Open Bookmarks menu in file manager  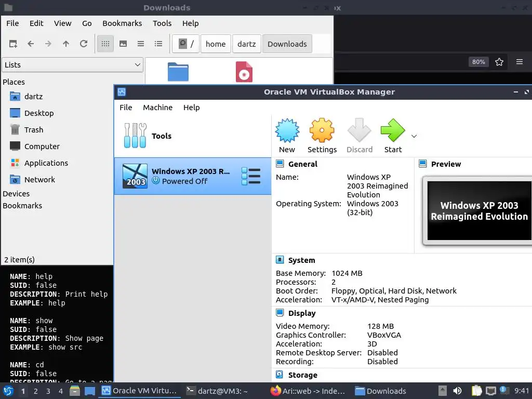pyautogui.click(x=122, y=23)
